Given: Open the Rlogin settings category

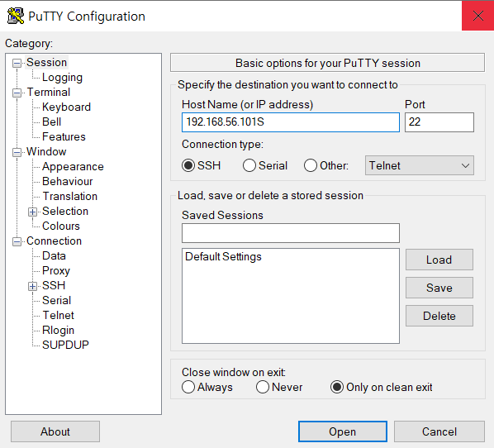Looking at the screenshot, I should point(58,330).
